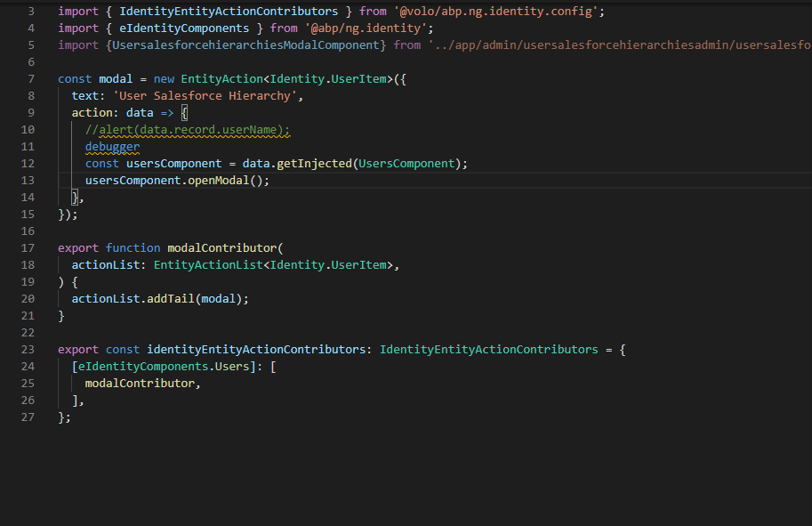The height and width of the screenshot is (526, 812).
Task: Click line number 11 in the gutter
Action: 28,147
